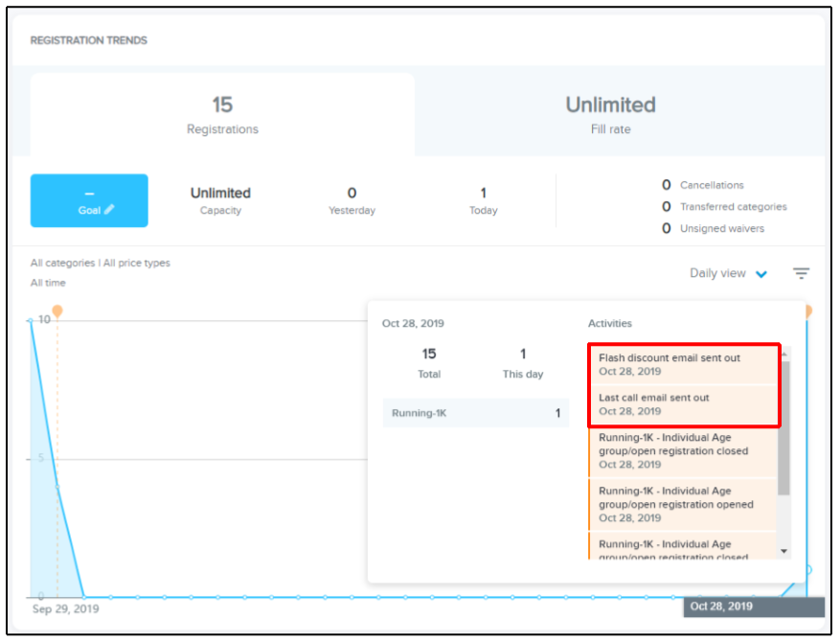Click the 'This day' count in tooltip
Image resolution: width=840 pixels, height=641 pixels.
click(x=523, y=363)
